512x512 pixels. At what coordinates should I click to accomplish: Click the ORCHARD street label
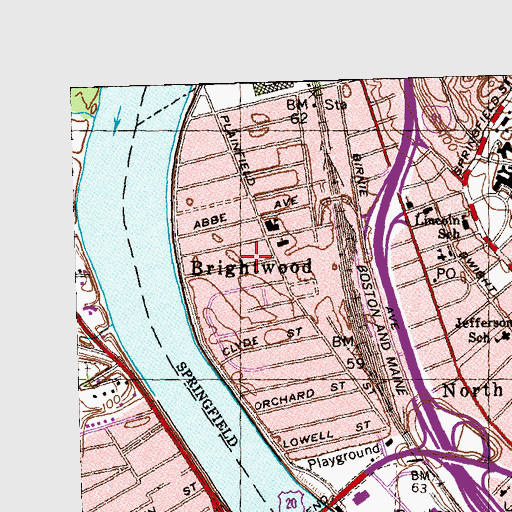[284, 400]
